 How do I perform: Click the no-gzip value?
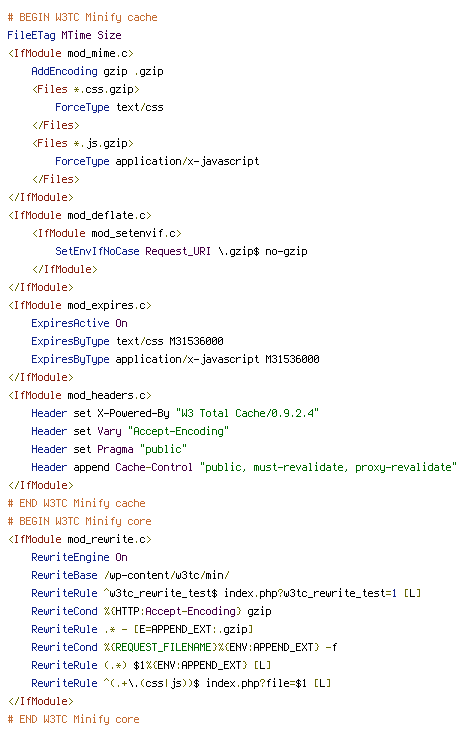[286, 252]
